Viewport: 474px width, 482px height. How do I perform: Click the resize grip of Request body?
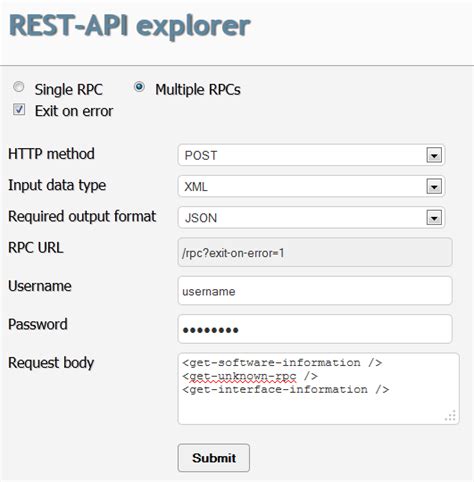(x=450, y=416)
